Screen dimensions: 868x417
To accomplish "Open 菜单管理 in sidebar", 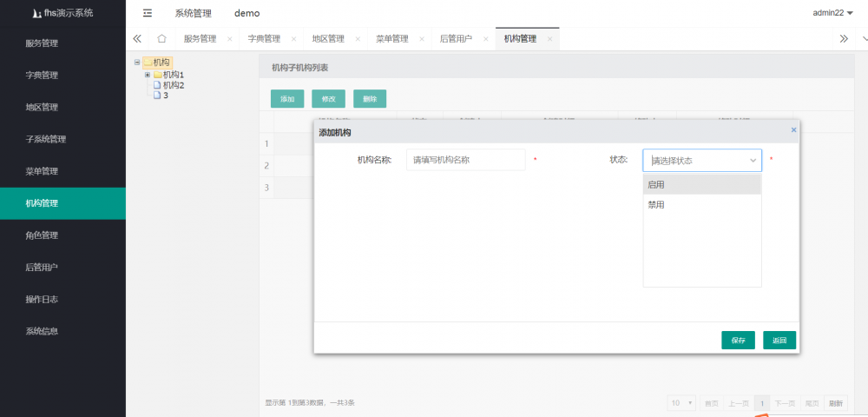I will [62, 171].
